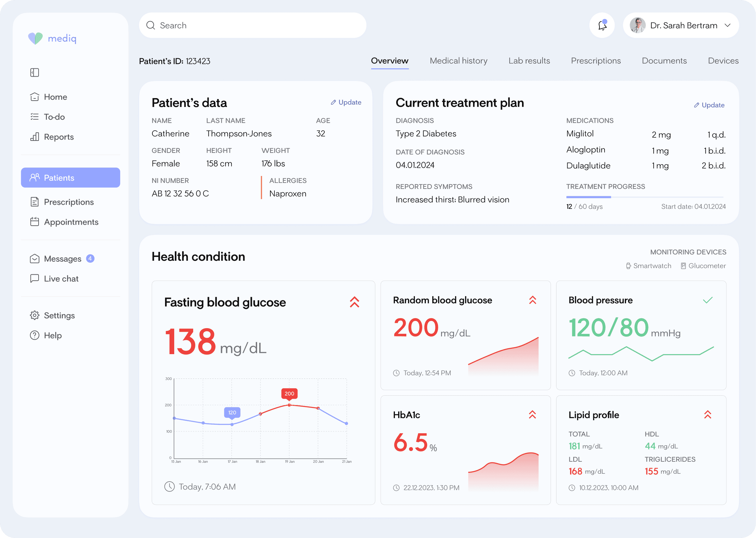Image resolution: width=756 pixels, height=538 pixels.
Task: Expand Fasting blood glucose double-chevron
Action: pos(354,302)
